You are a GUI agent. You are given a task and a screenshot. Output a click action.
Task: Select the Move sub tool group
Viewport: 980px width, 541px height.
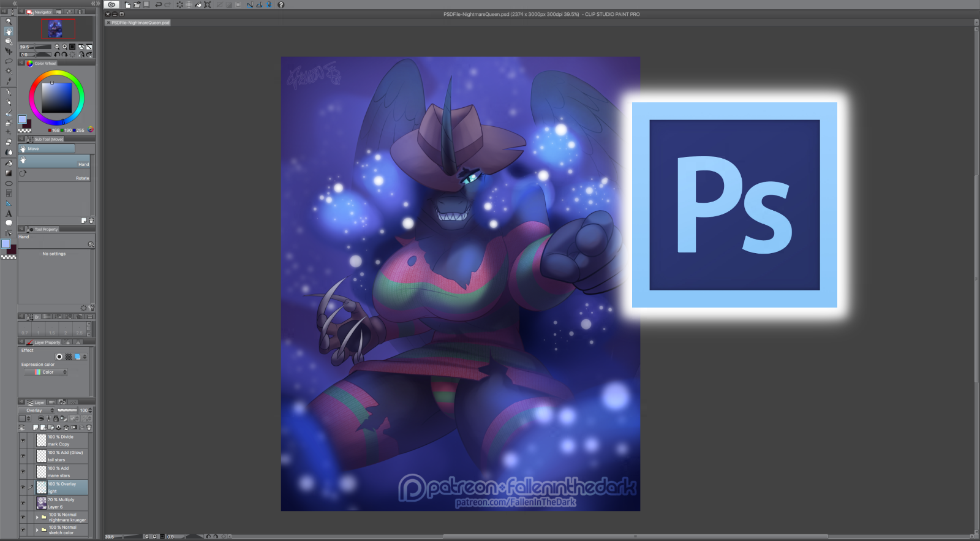[x=47, y=148]
